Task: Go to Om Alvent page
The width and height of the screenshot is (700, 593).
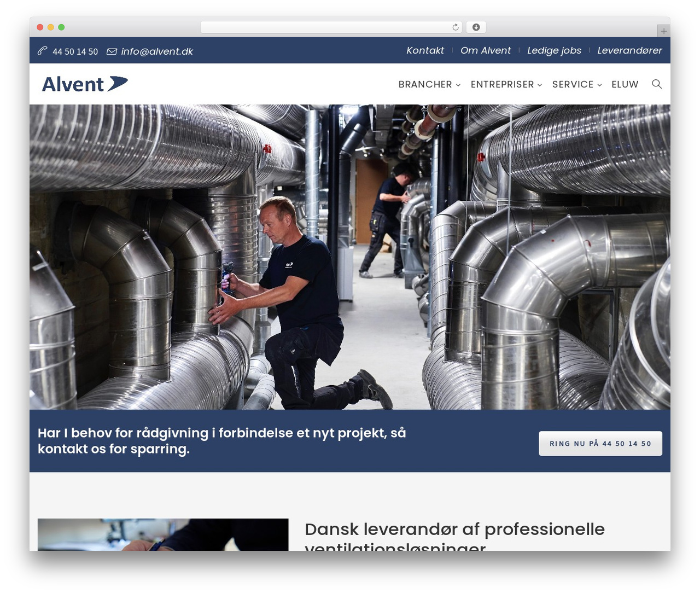Action: coord(486,50)
